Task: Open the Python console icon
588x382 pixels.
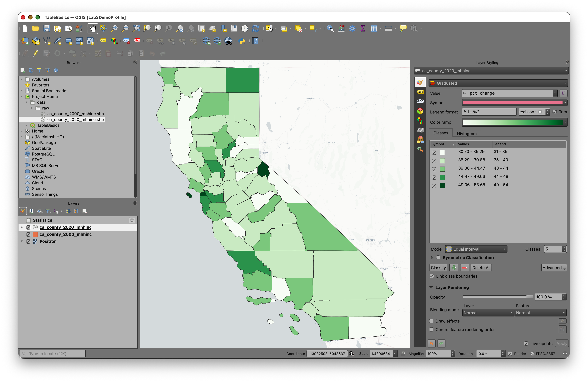Action: pyautogui.click(x=242, y=41)
